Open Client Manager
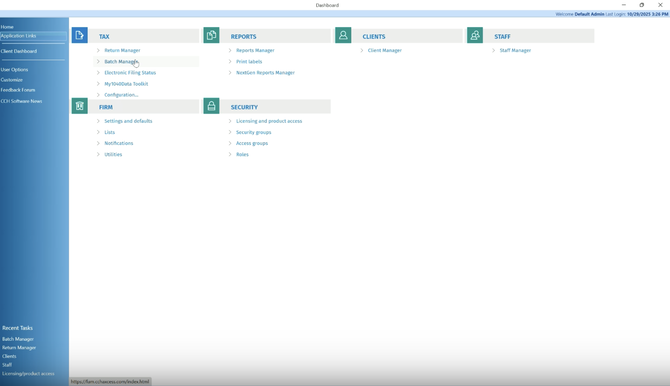The width and height of the screenshot is (670, 386). pyautogui.click(x=385, y=50)
